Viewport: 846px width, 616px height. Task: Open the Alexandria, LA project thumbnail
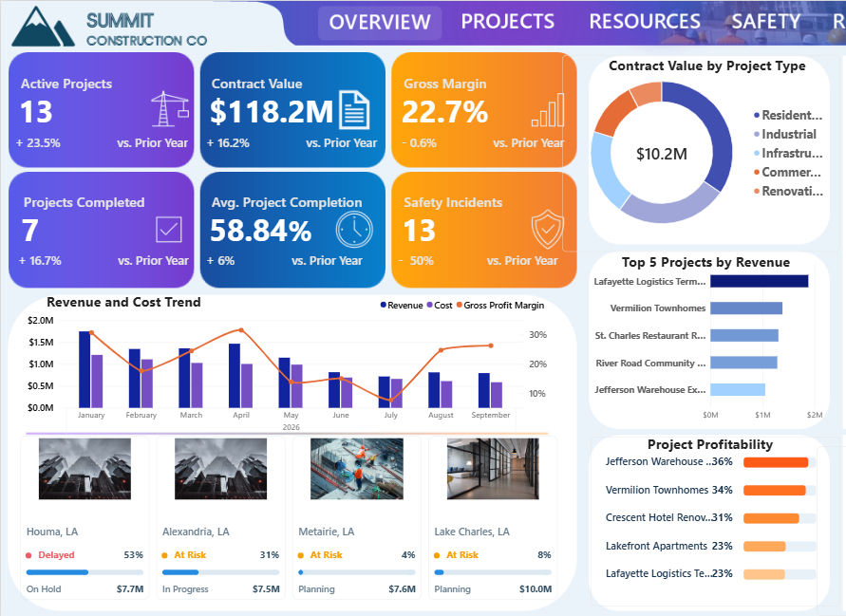(x=220, y=469)
